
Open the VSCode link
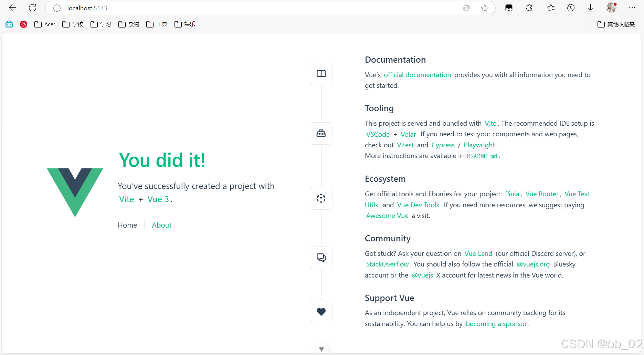click(x=378, y=134)
